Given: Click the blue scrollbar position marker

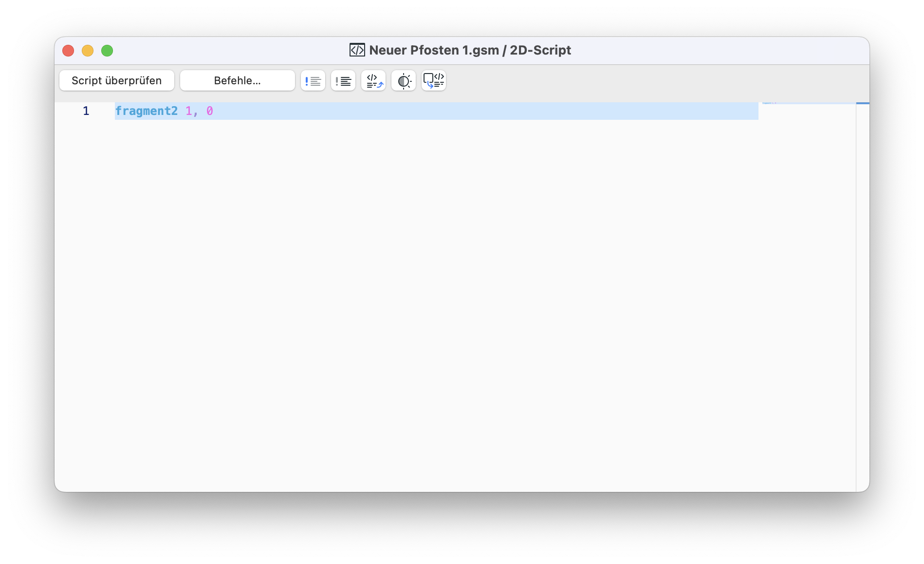Looking at the screenshot, I should coord(863,103).
